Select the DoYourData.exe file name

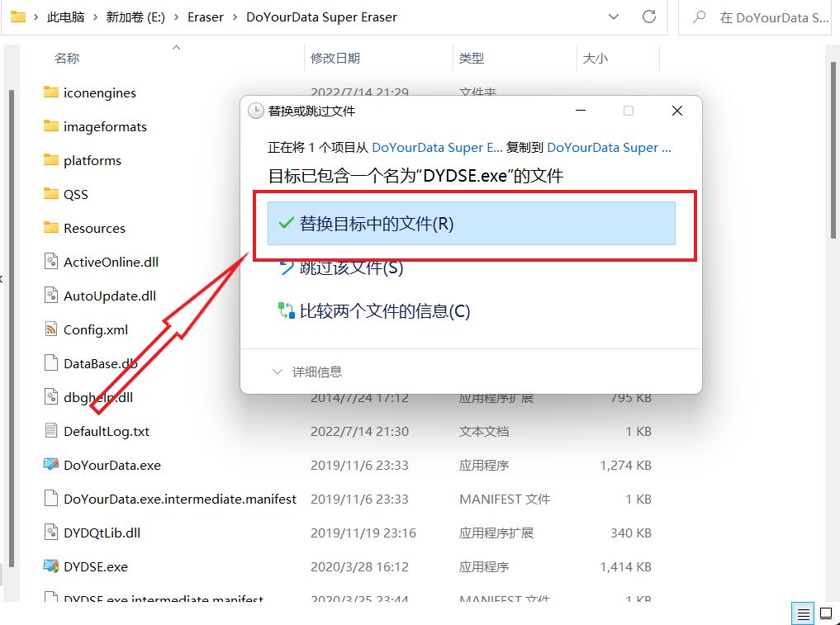(x=112, y=465)
